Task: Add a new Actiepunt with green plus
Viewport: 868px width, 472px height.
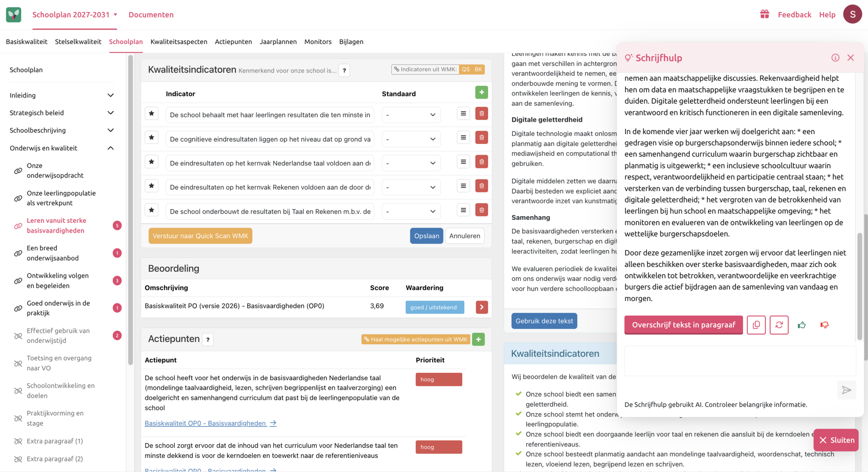Action: pyautogui.click(x=478, y=339)
